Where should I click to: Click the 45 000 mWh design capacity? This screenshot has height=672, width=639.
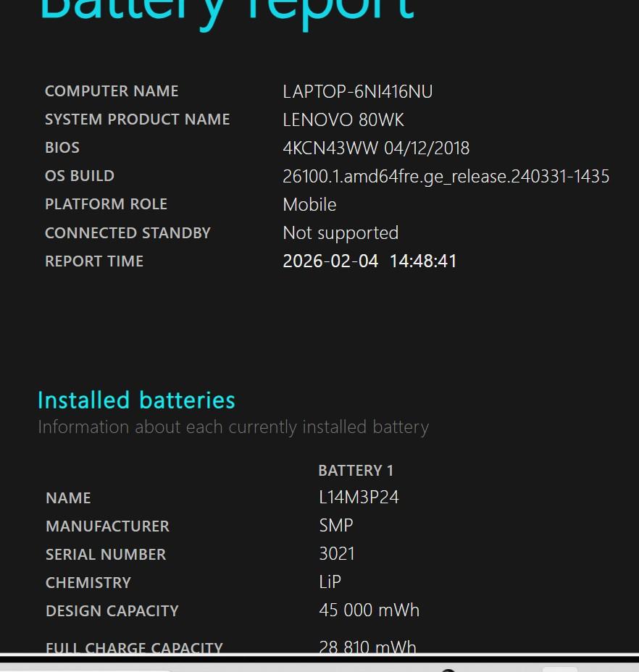(x=369, y=610)
